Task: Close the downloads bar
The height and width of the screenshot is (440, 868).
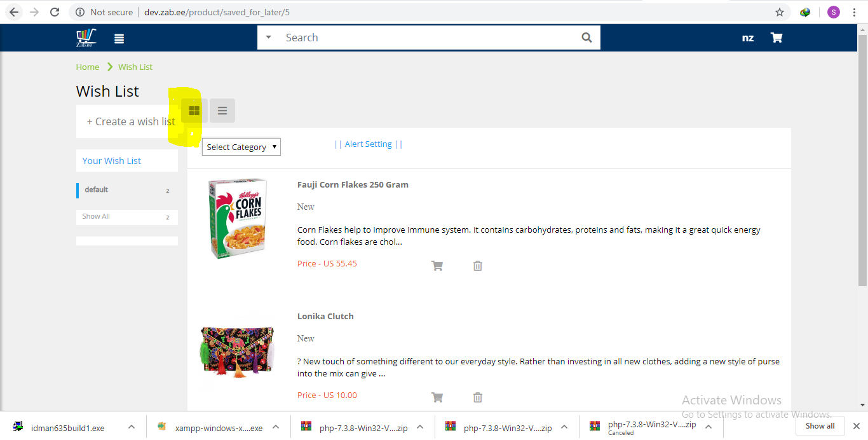Action: click(x=856, y=426)
